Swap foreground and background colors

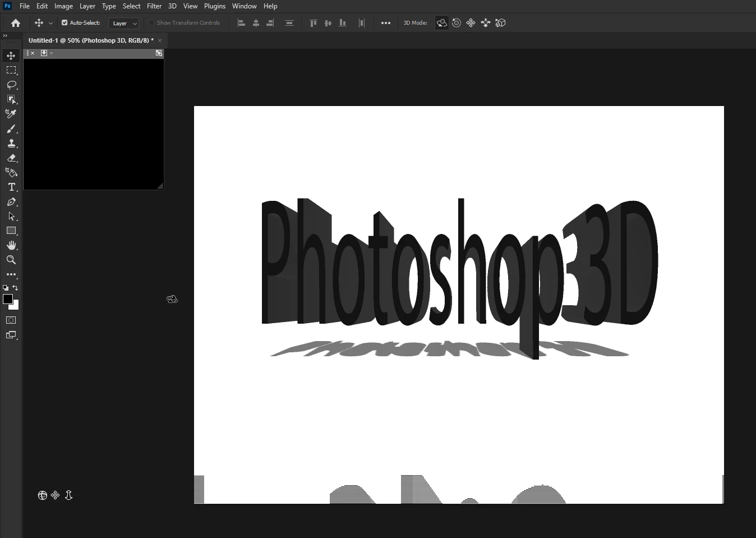tap(16, 288)
